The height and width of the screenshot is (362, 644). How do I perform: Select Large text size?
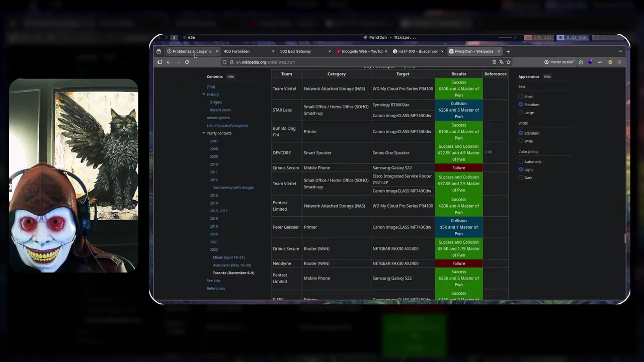pyautogui.click(x=521, y=113)
